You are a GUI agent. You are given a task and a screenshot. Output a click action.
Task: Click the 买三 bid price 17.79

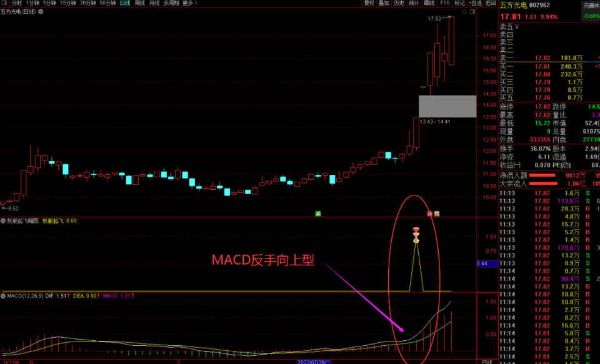(x=542, y=82)
